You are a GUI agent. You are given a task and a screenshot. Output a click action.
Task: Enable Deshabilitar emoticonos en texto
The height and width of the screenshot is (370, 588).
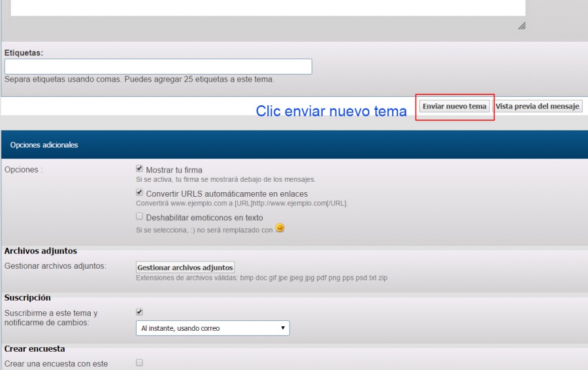click(x=140, y=216)
